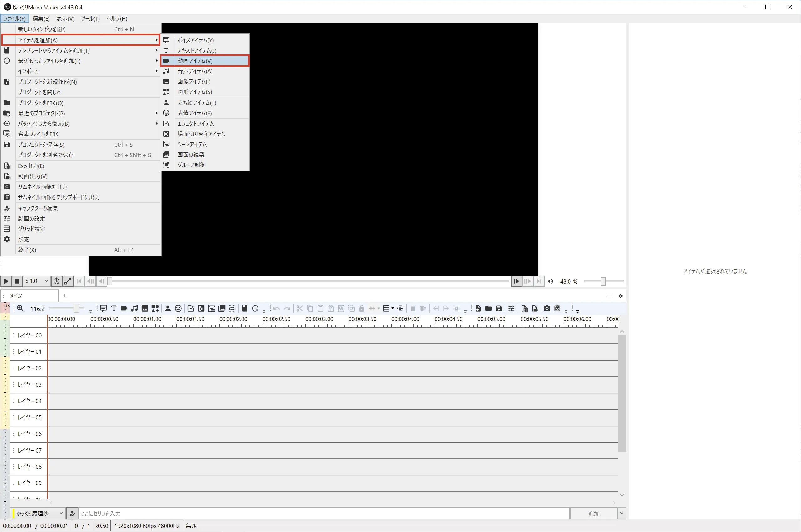This screenshot has height=532, width=801.
Task: Open the dropdown arrow next to 追加 button
Action: point(621,513)
